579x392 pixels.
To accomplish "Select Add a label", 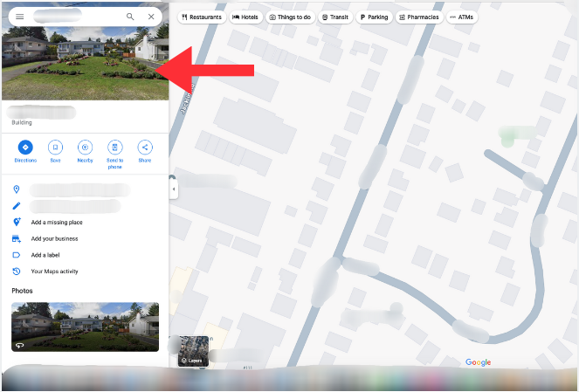I will click(45, 255).
